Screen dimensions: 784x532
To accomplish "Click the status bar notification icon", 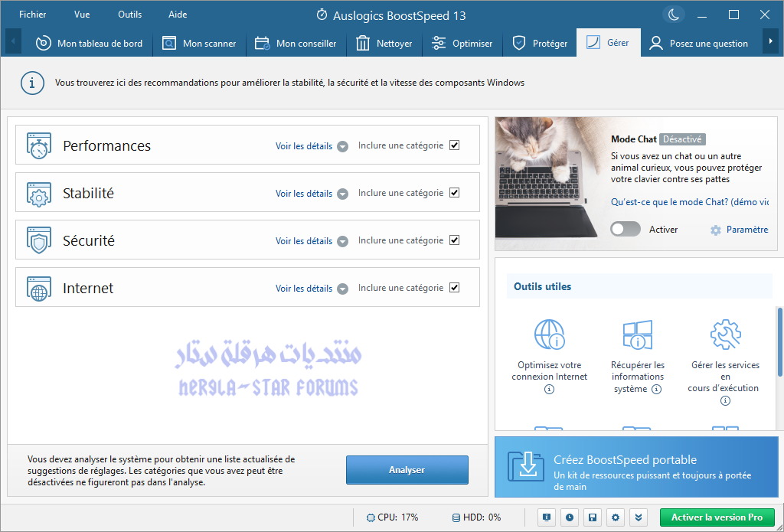I will [x=547, y=517].
